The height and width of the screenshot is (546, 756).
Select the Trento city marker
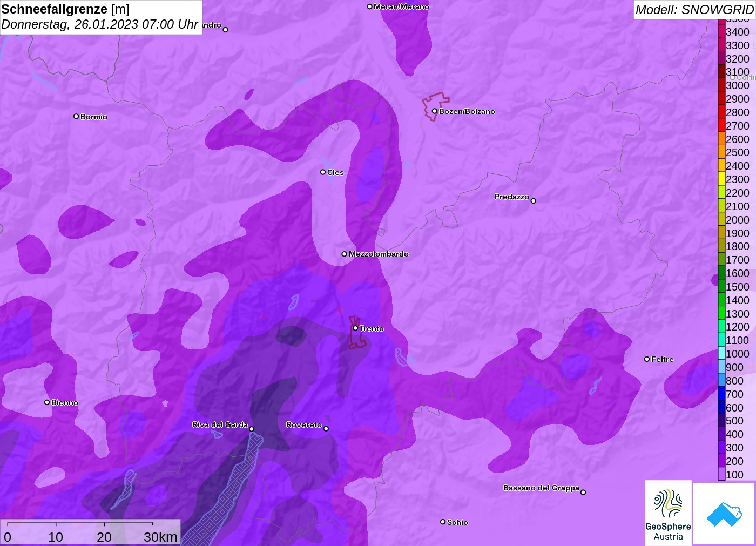[x=355, y=328]
